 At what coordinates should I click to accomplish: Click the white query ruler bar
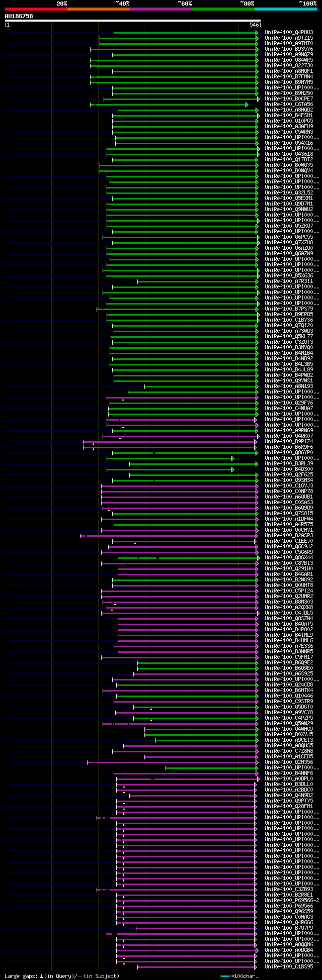pos(132,21)
